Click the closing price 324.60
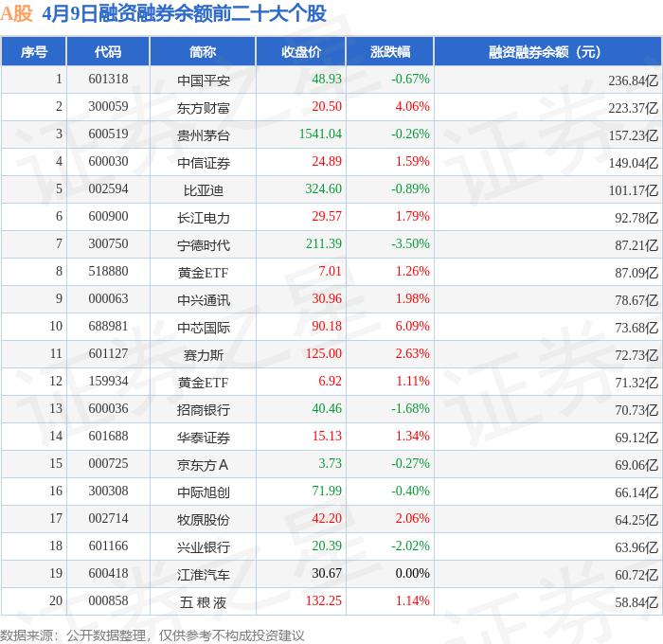 click(x=324, y=189)
